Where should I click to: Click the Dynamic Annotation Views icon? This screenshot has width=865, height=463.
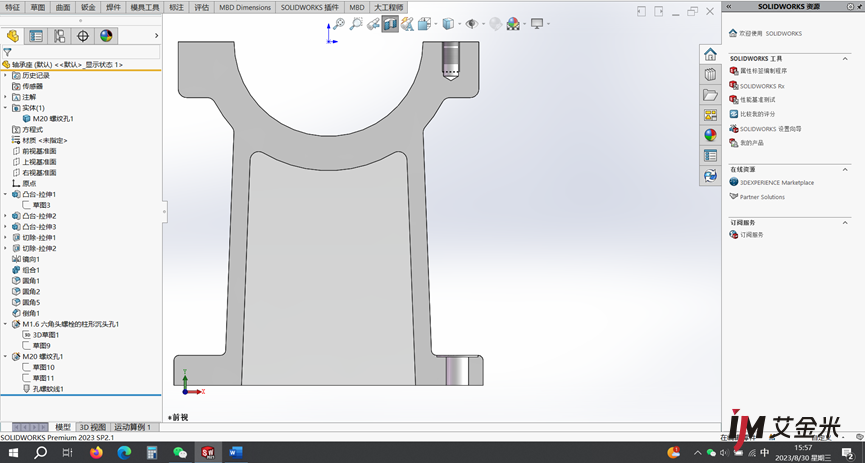pos(408,24)
